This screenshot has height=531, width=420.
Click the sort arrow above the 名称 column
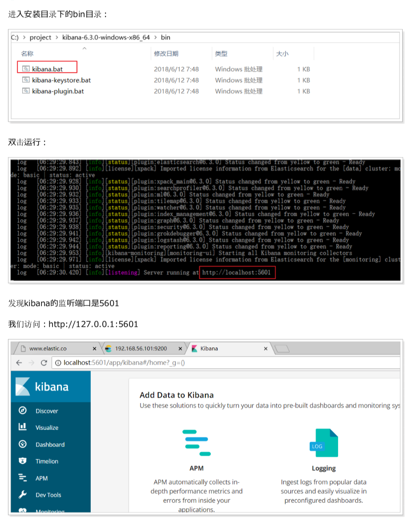pos(85,48)
